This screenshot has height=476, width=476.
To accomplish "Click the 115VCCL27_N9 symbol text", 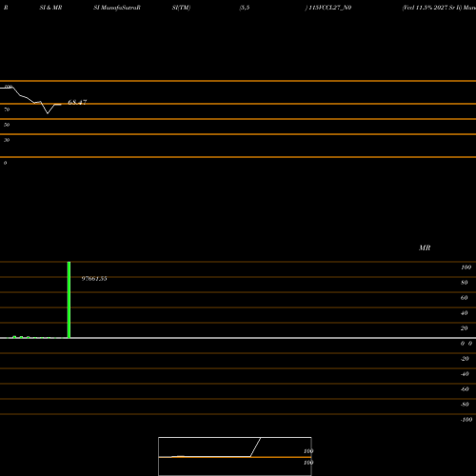I will [329, 8].
